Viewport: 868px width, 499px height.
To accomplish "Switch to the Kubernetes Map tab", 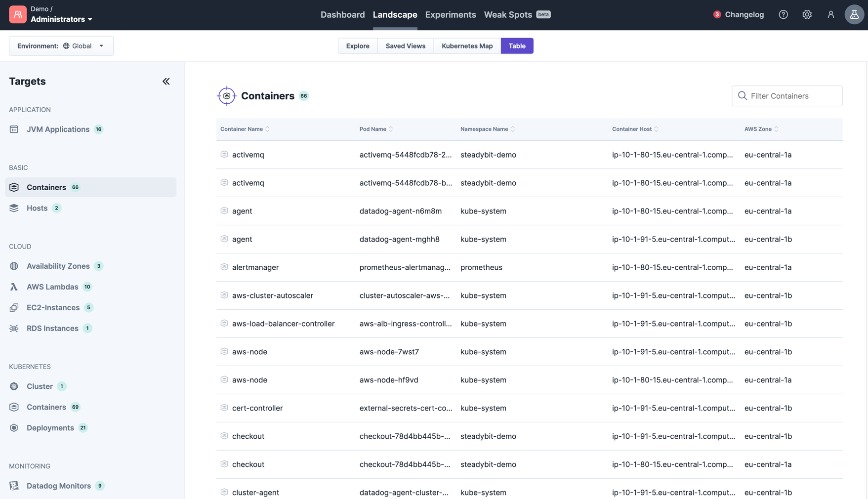I will pos(467,46).
